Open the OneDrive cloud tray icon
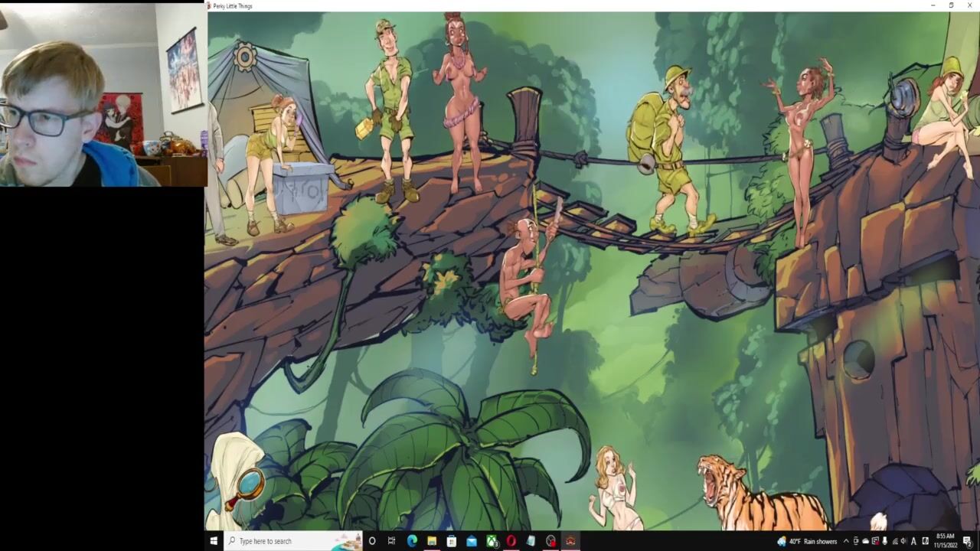Viewport: 980px width, 551px height. pos(866,541)
